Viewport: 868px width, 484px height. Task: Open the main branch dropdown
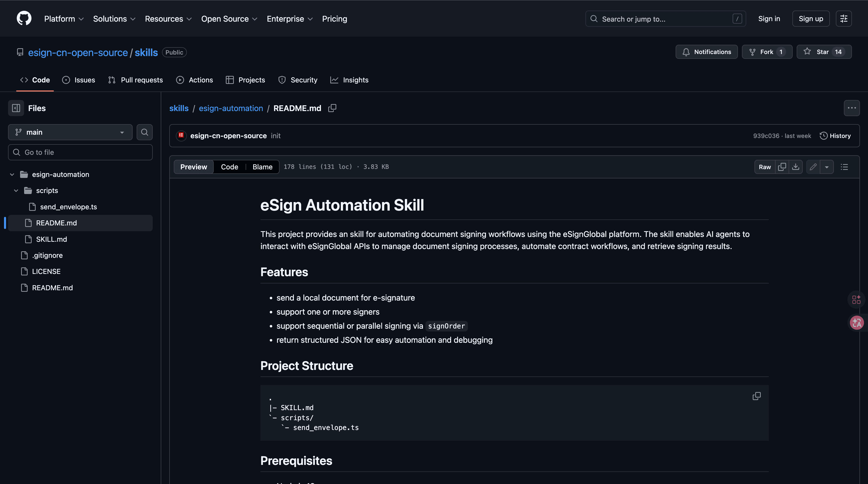pyautogui.click(x=70, y=132)
